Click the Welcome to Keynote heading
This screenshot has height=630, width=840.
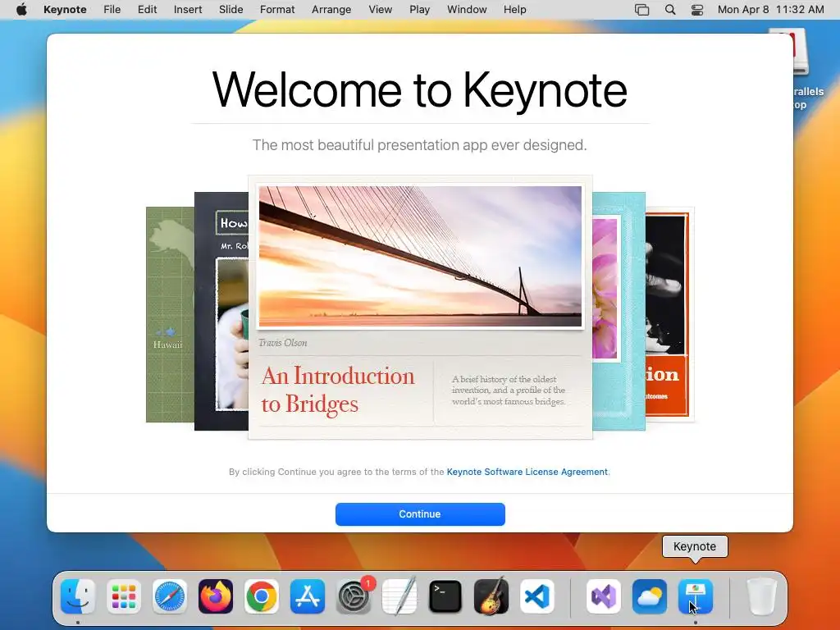pyautogui.click(x=420, y=90)
